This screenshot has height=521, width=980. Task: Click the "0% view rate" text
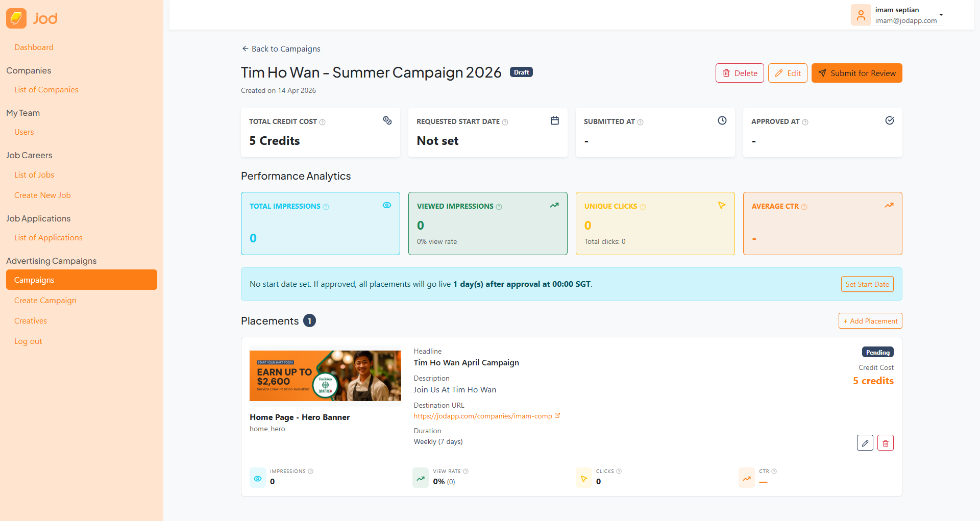click(437, 242)
